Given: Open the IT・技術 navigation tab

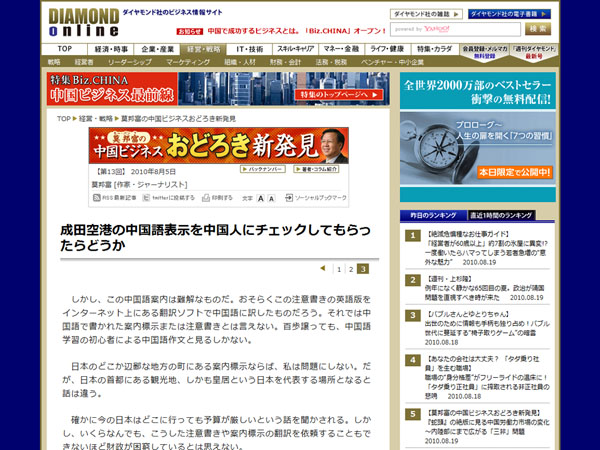Looking at the screenshot, I should click(x=248, y=48).
